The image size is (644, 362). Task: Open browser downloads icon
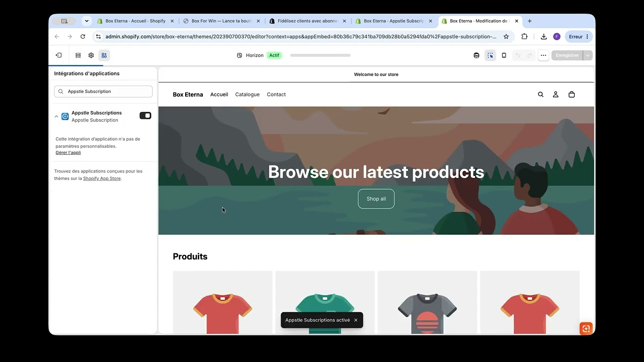pyautogui.click(x=544, y=37)
